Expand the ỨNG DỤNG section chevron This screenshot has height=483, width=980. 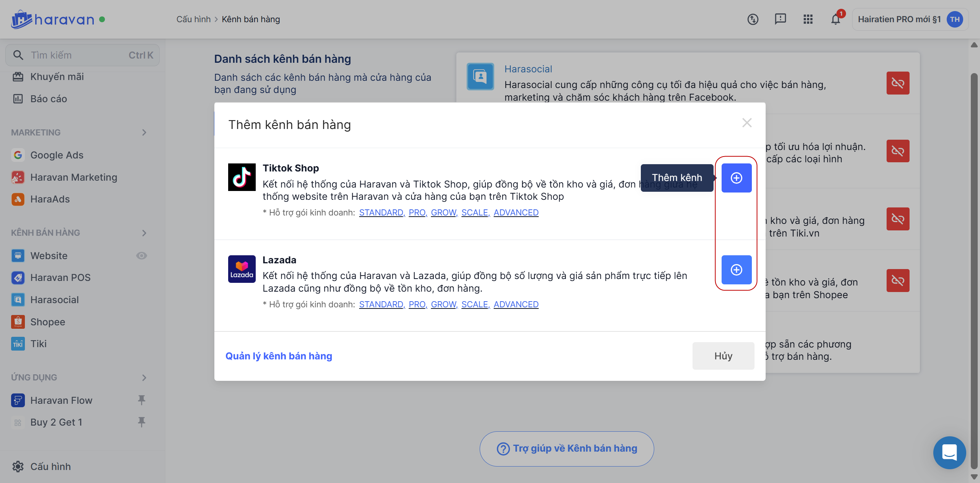click(144, 378)
